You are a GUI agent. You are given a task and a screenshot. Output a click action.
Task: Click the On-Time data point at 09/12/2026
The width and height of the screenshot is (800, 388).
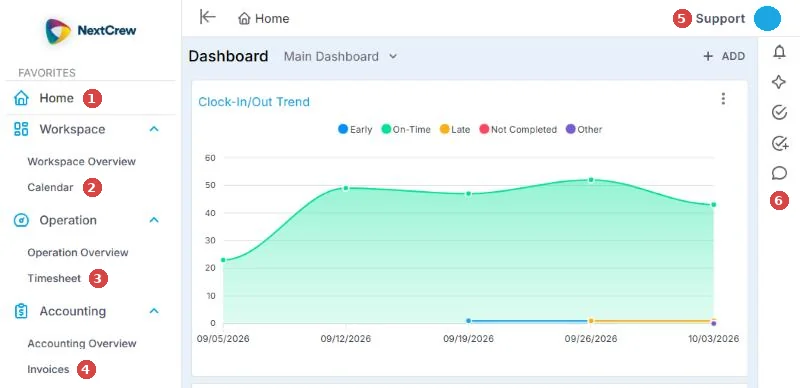(x=345, y=188)
